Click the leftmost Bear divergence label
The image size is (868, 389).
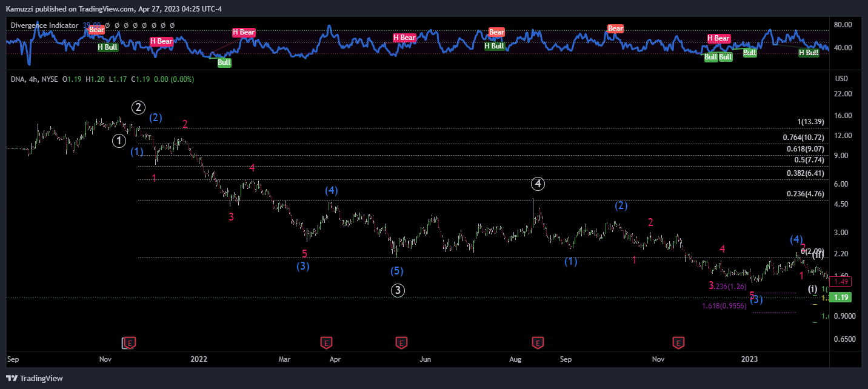coord(96,28)
